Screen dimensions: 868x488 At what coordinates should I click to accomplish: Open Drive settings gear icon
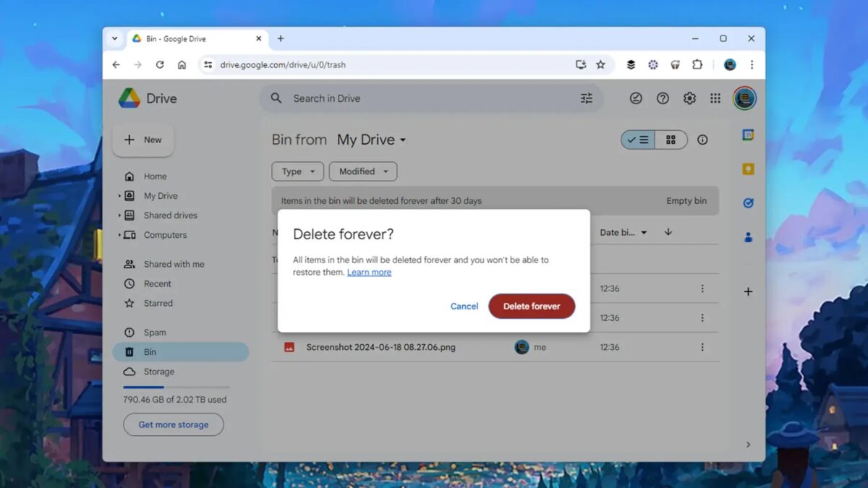(x=689, y=98)
